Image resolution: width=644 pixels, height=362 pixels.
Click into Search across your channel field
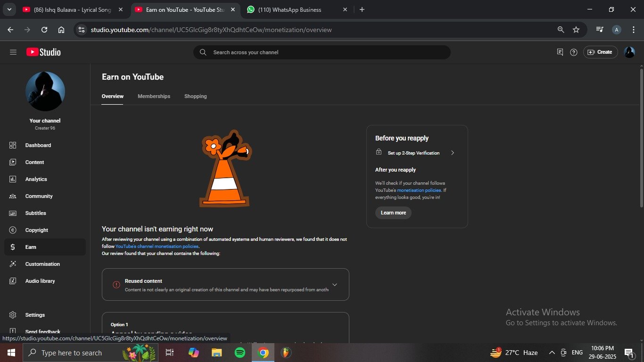tap(322, 52)
